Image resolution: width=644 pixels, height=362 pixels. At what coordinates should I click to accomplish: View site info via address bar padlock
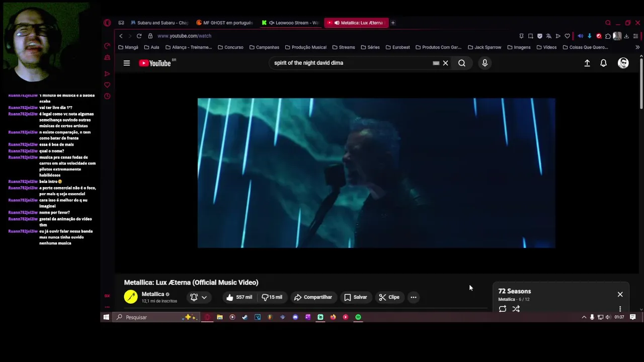[x=150, y=36]
